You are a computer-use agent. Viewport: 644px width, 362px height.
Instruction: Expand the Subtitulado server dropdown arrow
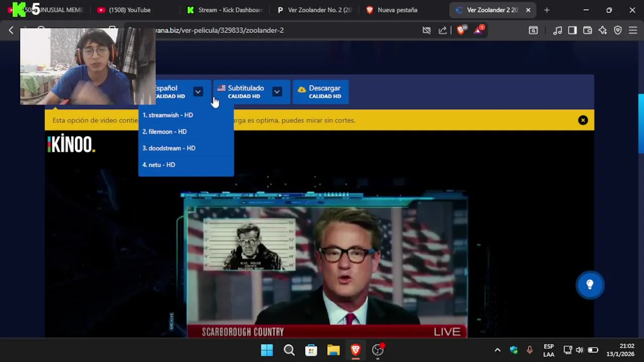click(277, 92)
